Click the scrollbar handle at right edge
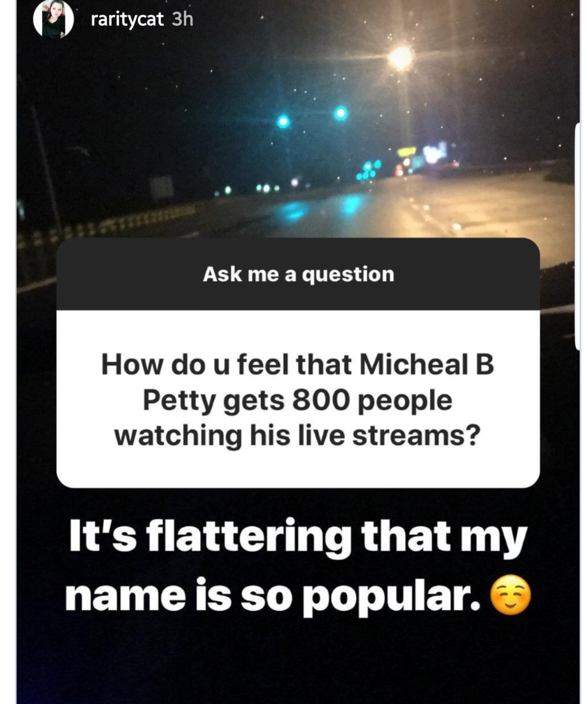 (x=577, y=237)
